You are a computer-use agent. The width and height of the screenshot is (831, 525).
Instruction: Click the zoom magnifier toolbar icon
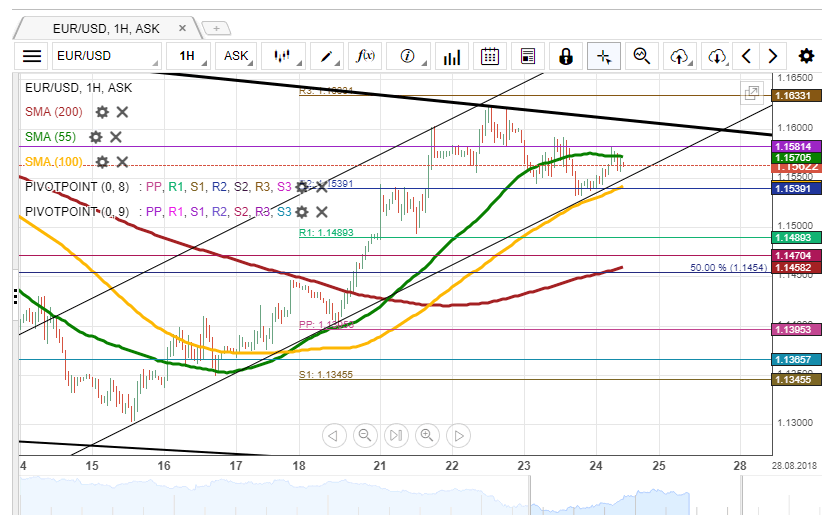642,56
